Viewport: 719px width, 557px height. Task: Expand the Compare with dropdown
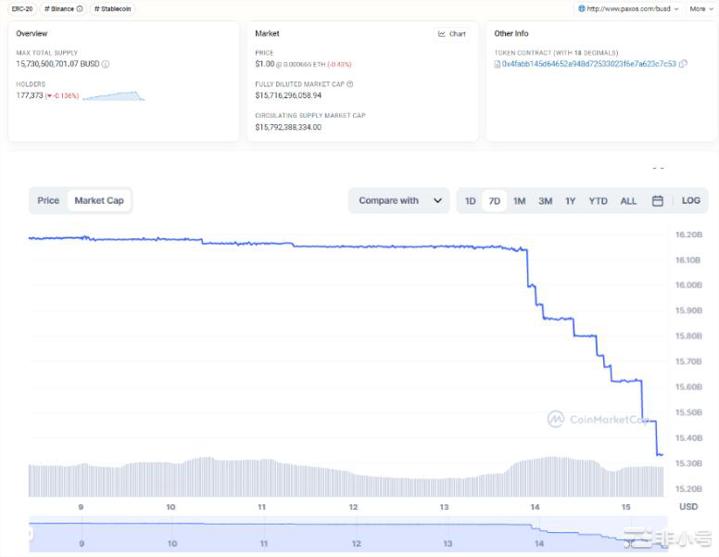pos(399,201)
